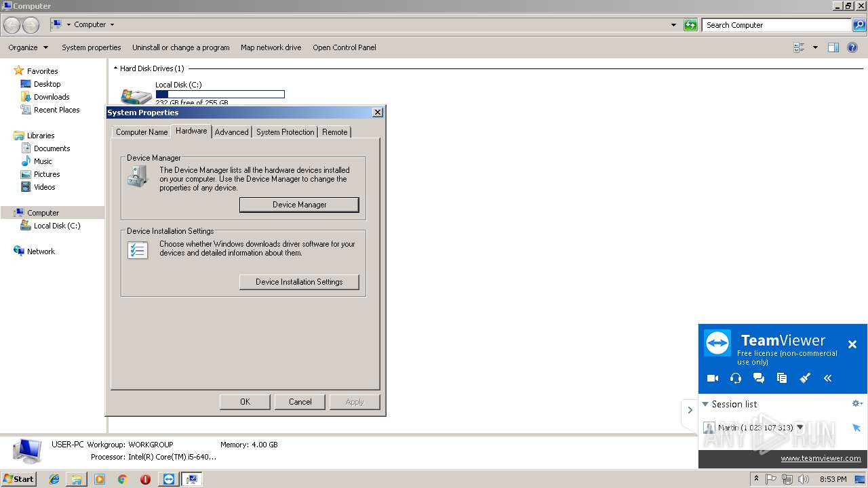Open the Documents library
Screen dimensions: 868x488
tap(52, 148)
